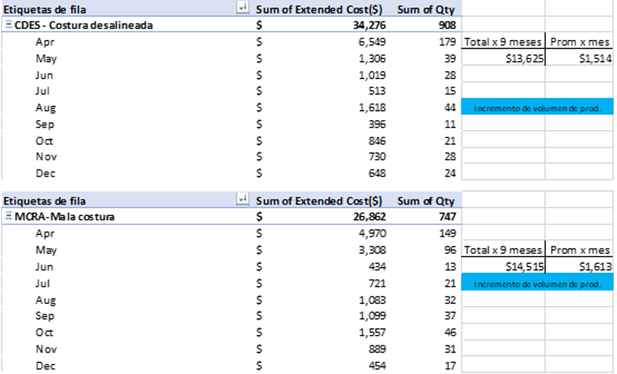Select CDES Aug quantity 44
The width and height of the screenshot is (617, 374).
450,107
